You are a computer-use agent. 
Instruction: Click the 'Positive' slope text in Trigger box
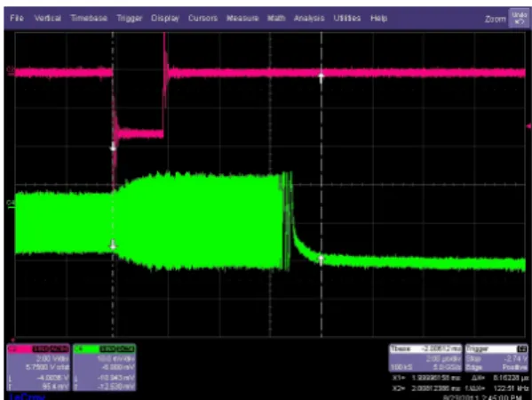515,367
